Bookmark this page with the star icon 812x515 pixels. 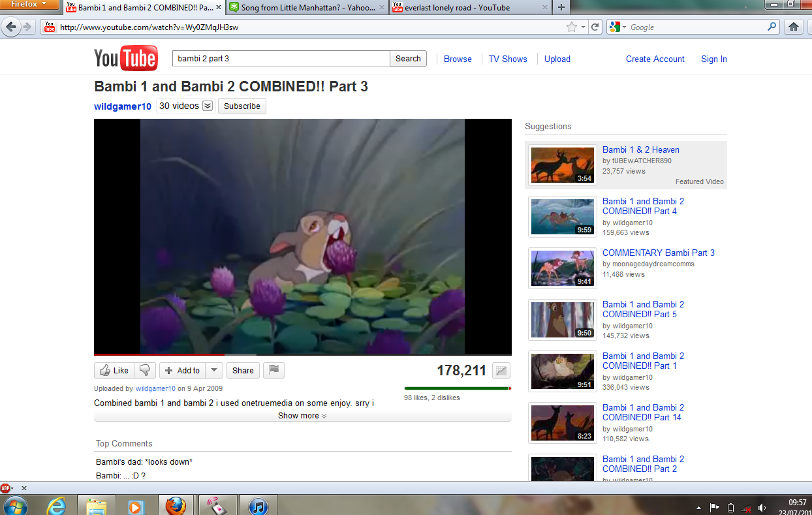pos(572,27)
